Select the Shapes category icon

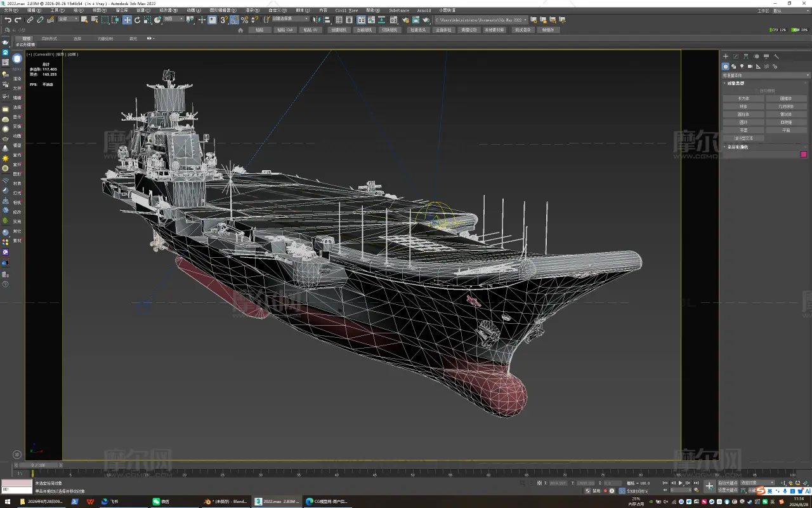pyautogui.click(x=734, y=66)
